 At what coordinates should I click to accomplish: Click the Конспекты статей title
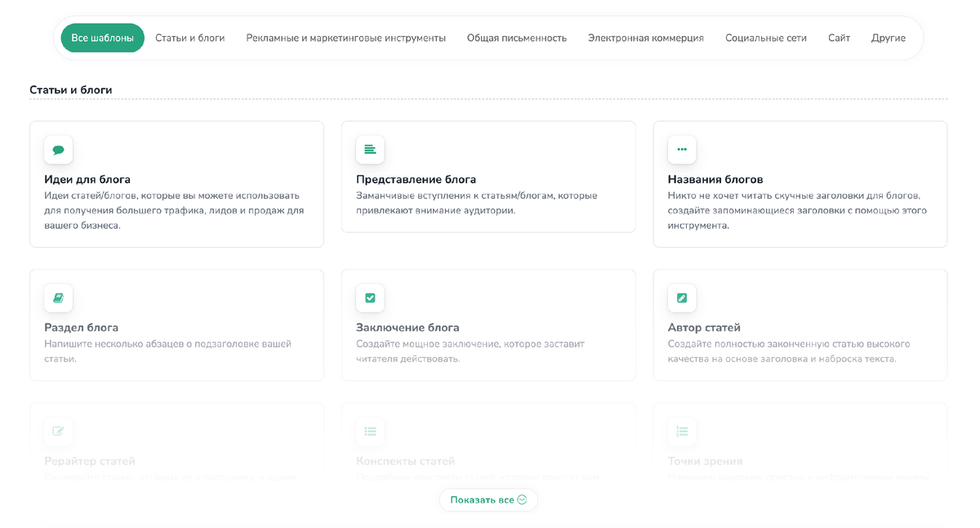[x=405, y=461]
